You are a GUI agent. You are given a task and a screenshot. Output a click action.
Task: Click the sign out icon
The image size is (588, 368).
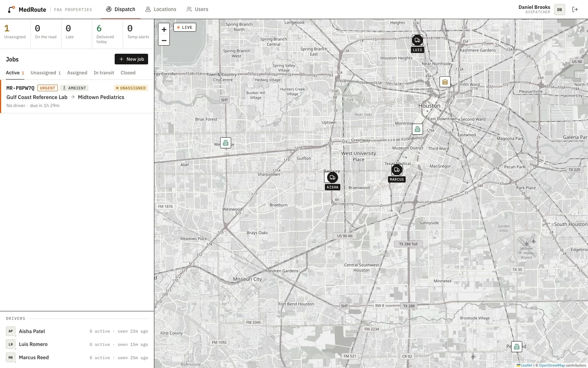[575, 10]
